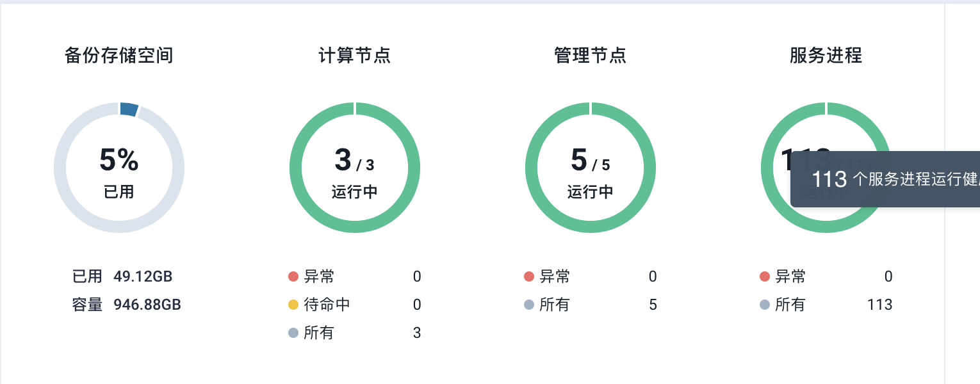
Task: Click the gray 所有 dot under 服务进程
Action: (x=765, y=305)
